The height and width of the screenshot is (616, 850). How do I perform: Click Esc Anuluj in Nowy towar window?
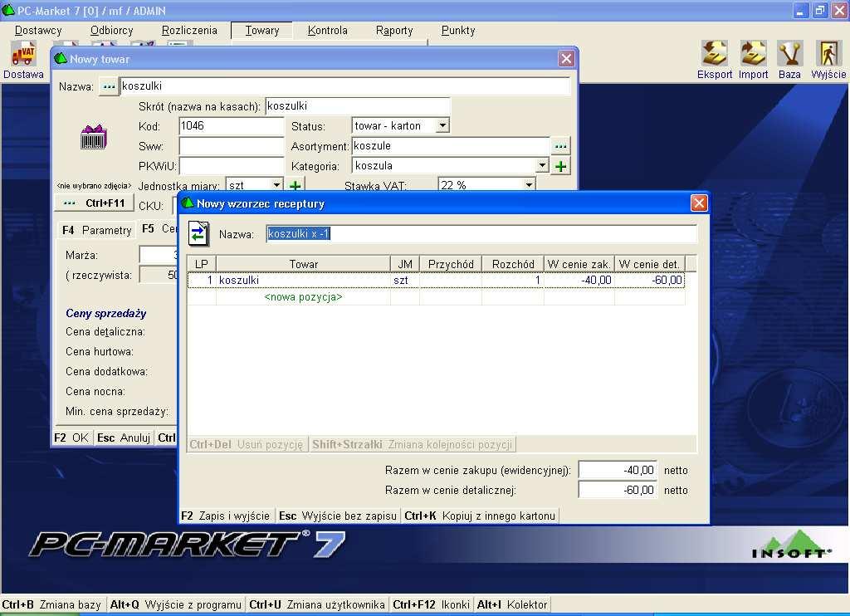tap(124, 438)
